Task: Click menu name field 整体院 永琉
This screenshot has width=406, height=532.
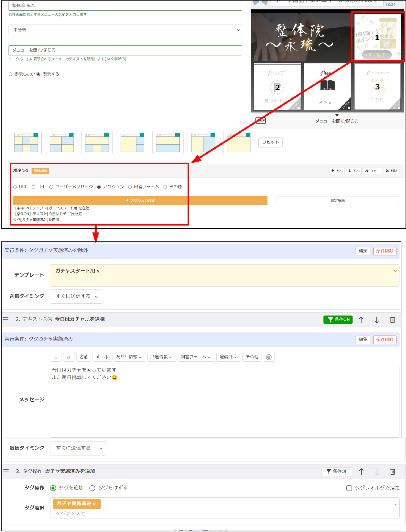Action: click(125, 6)
